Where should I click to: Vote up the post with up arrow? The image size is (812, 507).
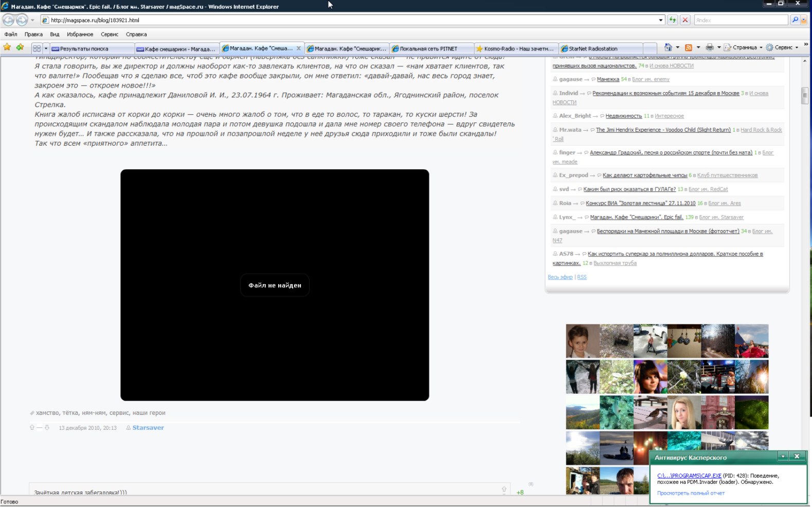32,428
